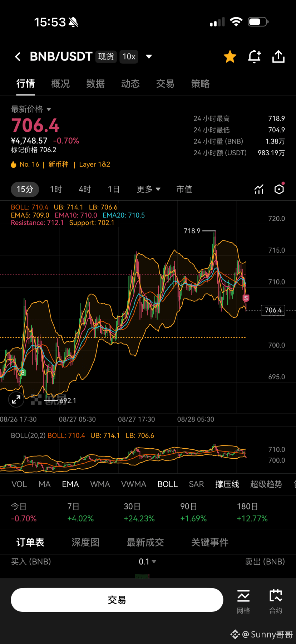Viewport: 296px width, 644px height.
Task: Tap the red S sell marker on chart
Action: (x=246, y=298)
